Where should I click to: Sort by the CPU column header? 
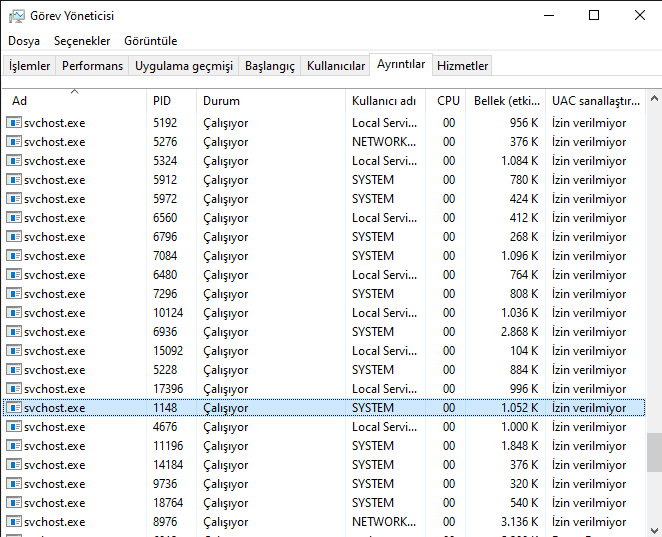445,101
